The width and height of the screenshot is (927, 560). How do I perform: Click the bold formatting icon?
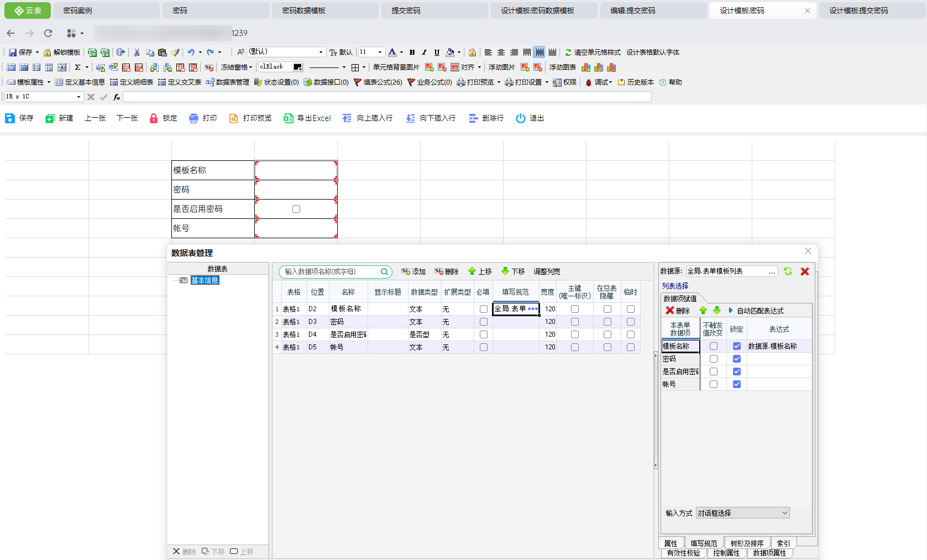(412, 53)
